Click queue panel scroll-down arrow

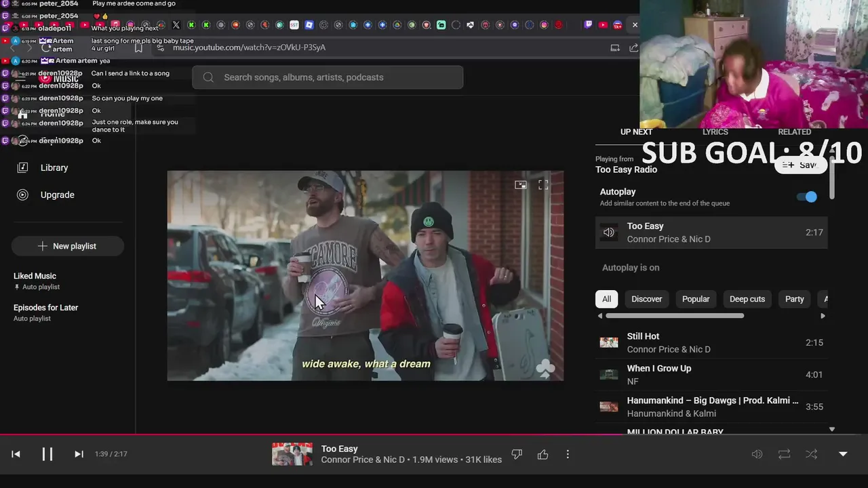(x=832, y=429)
